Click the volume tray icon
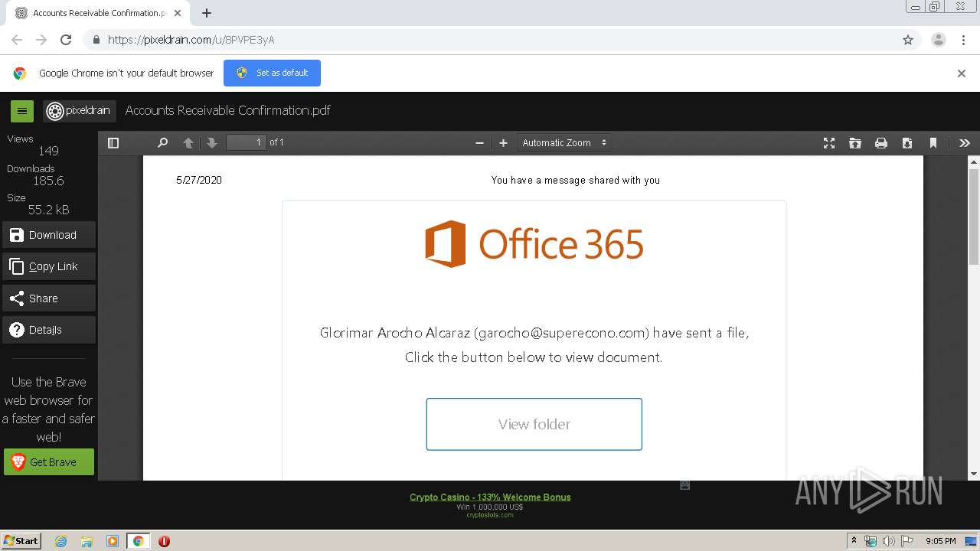 tap(888, 541)
